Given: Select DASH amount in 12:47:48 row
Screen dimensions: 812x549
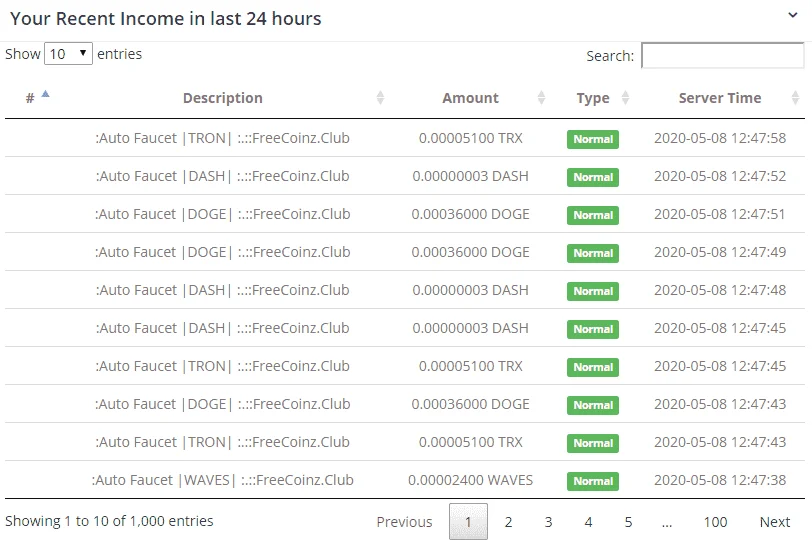Looking at the screenshot, I should click(470, 290).
